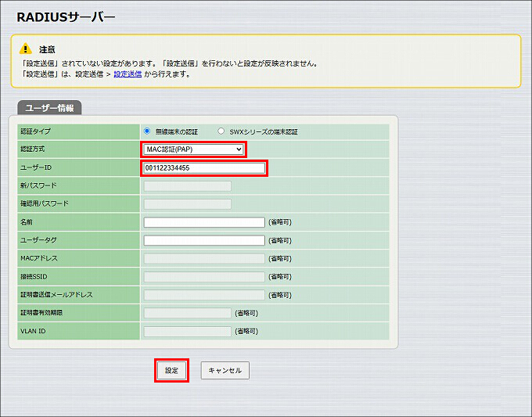
Task: Click the 証明書送信メールアドレス row label
Action: coord(56,294)
